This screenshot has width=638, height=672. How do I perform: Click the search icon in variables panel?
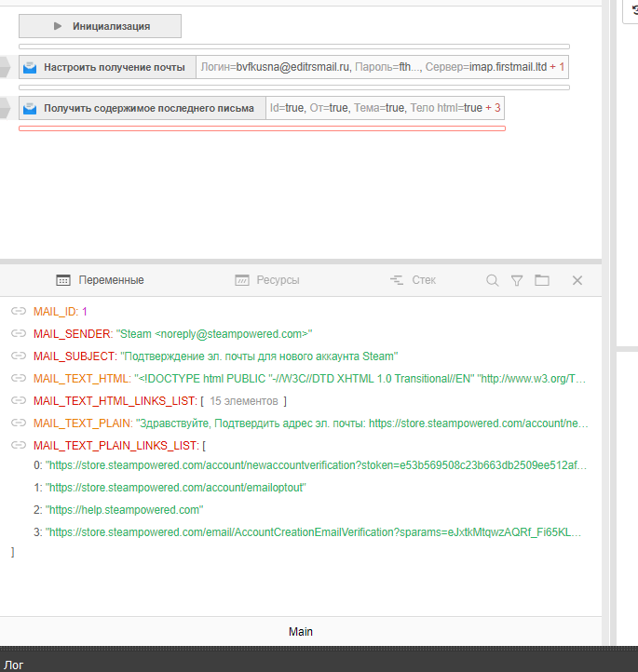493,280
